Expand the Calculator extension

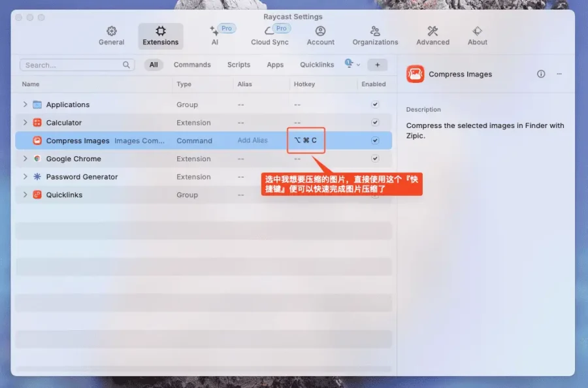tap(25, 122)
